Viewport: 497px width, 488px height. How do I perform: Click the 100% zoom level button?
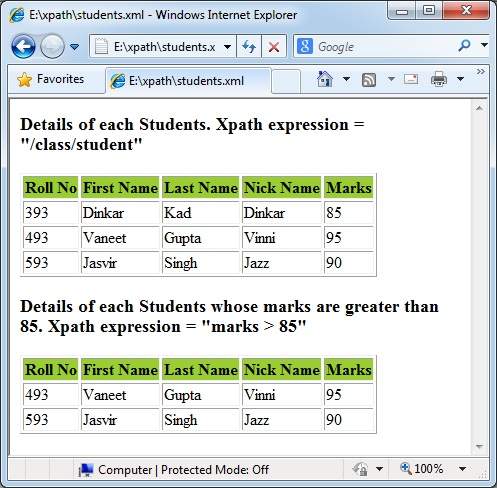pos(422,469)
